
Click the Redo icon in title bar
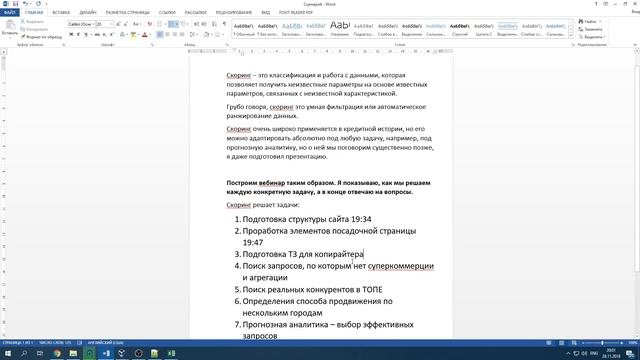pyautogui.click(x=38, y=4)
